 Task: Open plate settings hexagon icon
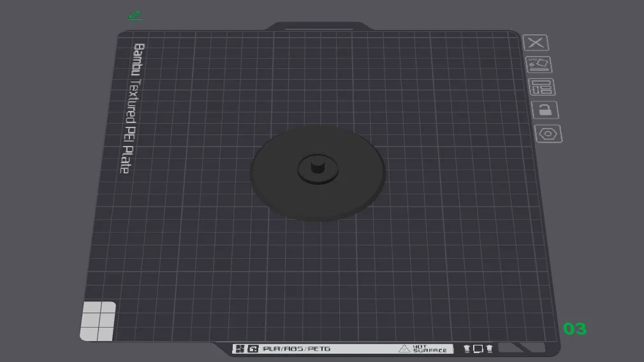click(x=548, y=134)
